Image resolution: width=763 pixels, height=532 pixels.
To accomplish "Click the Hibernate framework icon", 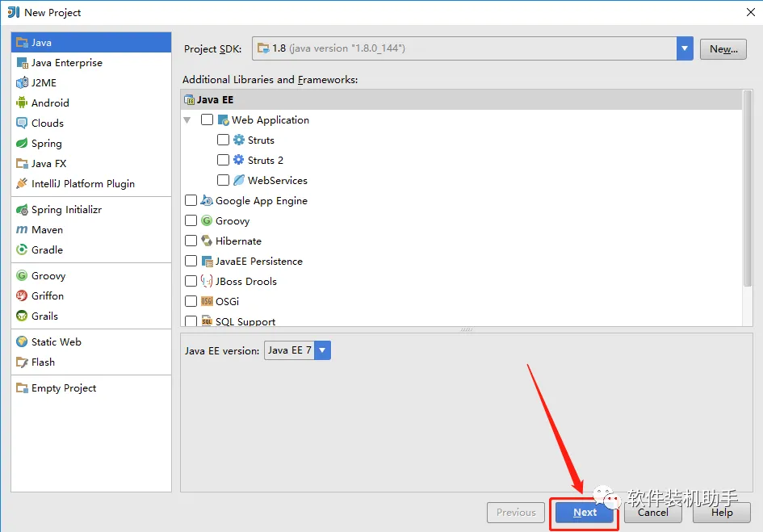I will (x=207, y=241).
